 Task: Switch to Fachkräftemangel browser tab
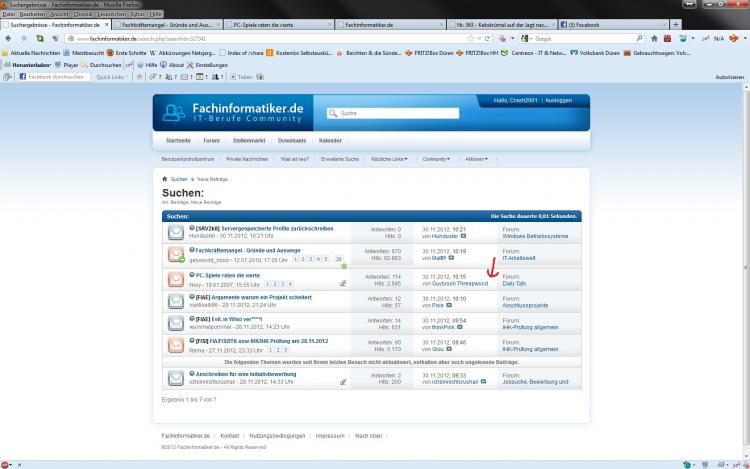click(x=166, y=25)
